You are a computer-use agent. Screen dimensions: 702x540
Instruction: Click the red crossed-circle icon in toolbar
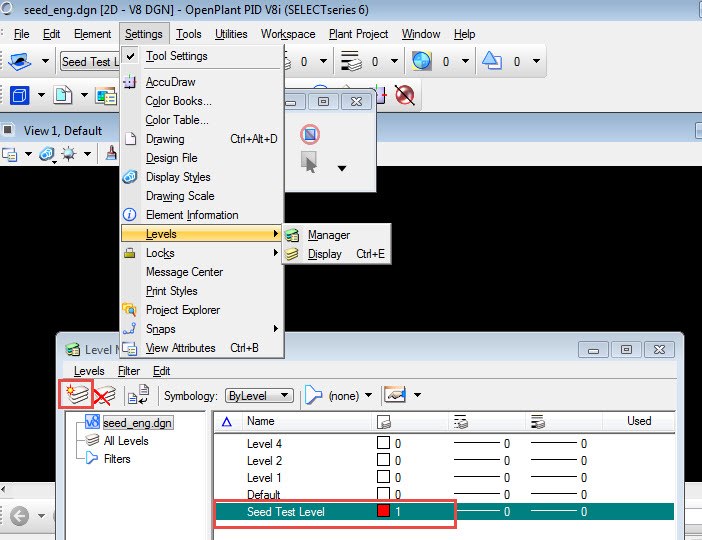405,95
